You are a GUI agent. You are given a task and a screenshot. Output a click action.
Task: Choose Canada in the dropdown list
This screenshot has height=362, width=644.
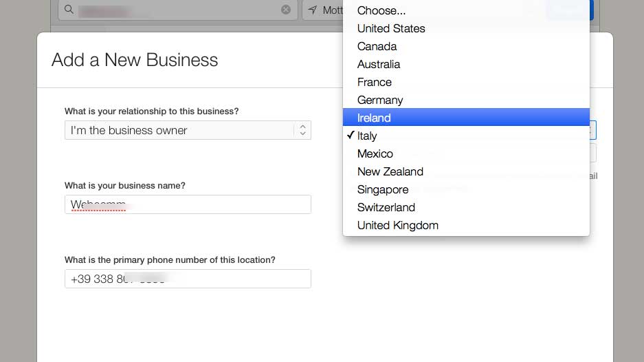377,46
